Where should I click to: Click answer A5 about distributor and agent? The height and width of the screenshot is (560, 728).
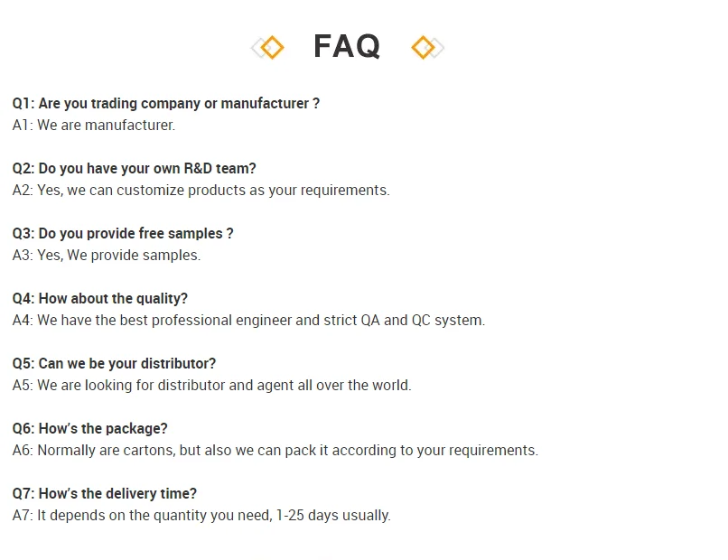(211, 386)
